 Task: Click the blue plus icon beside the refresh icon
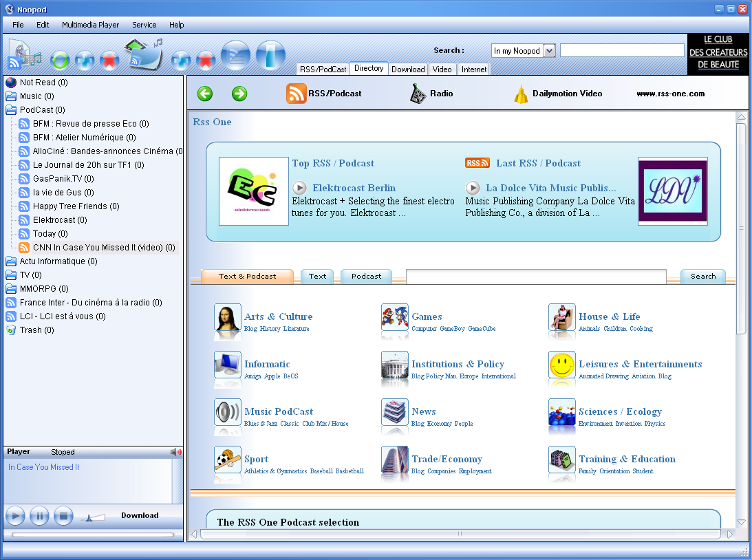(x=85, y=61)
